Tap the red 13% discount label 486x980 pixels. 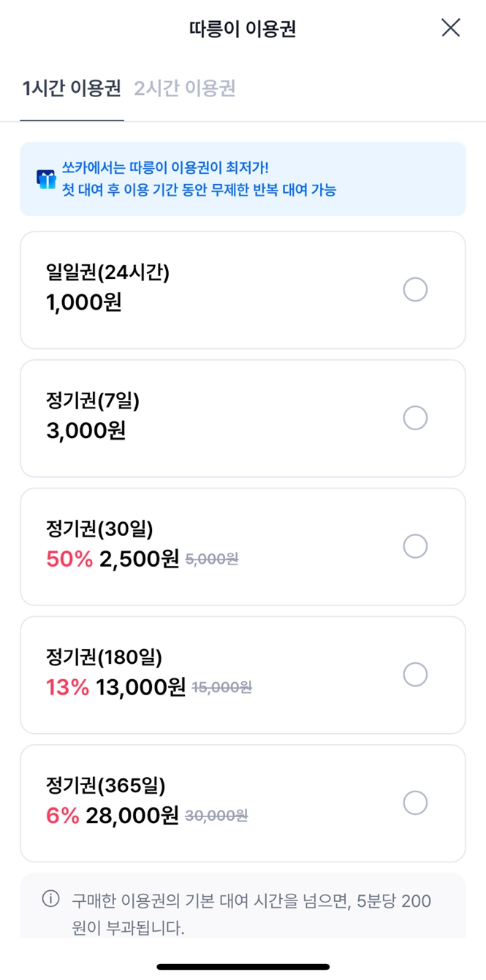click(x=67, y=687)
